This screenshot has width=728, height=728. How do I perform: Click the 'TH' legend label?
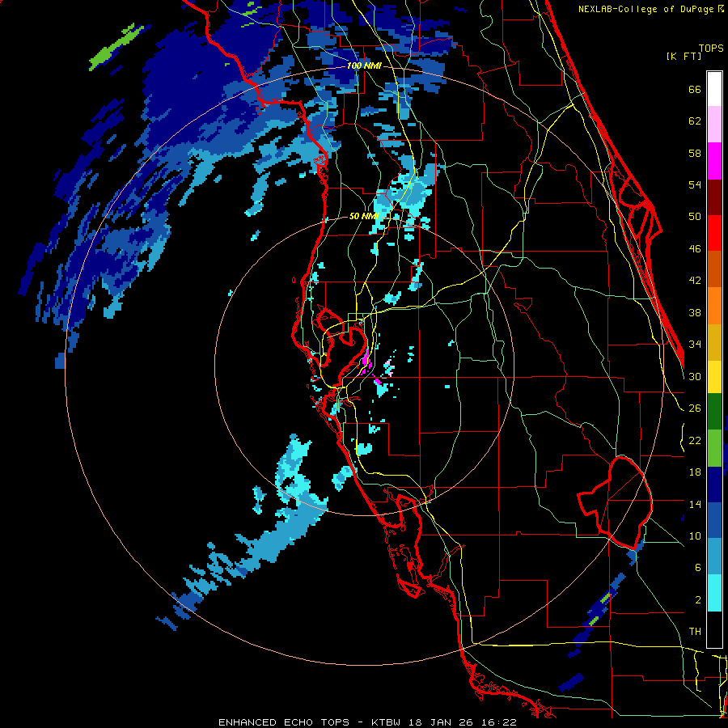(x=695, y=631)
